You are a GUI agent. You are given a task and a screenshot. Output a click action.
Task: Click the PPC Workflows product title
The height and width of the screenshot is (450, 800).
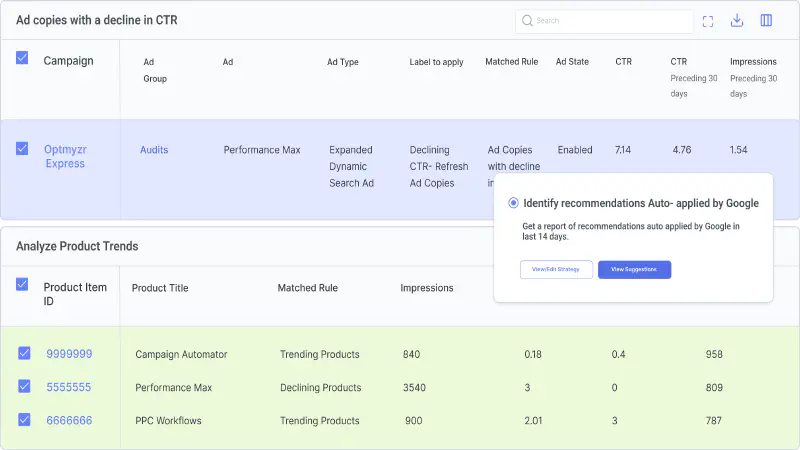coord(168,420)
